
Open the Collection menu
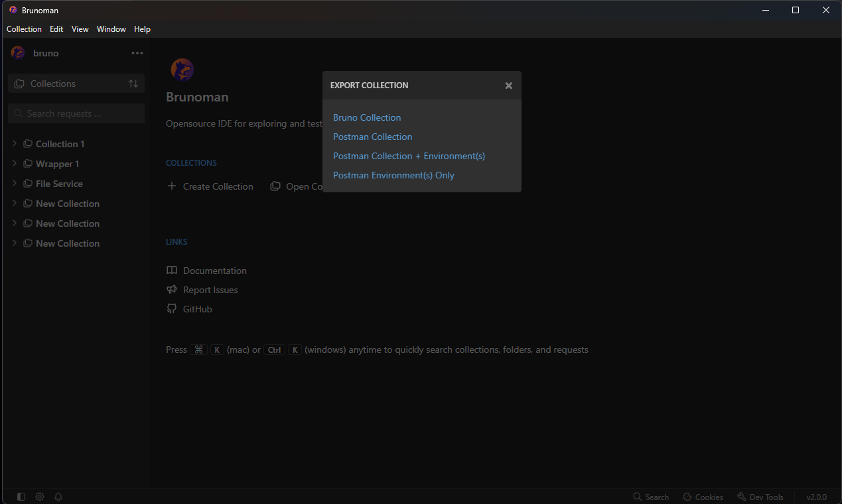[x=24, y=29]
